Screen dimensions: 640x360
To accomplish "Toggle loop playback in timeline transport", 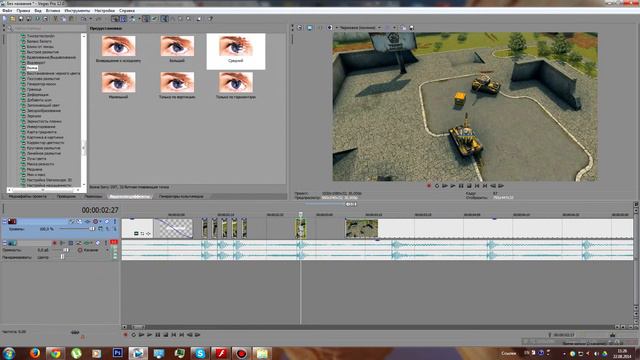I will [x=133, y=335].
